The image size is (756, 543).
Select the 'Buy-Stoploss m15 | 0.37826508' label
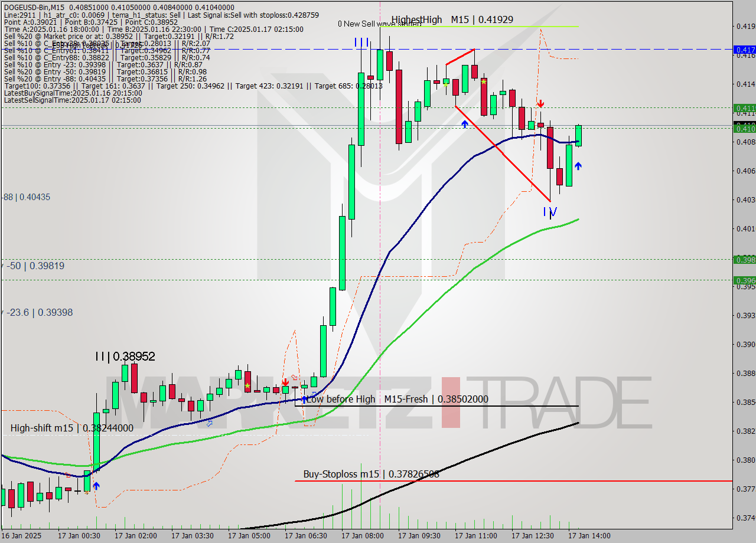tap(372, 474)
